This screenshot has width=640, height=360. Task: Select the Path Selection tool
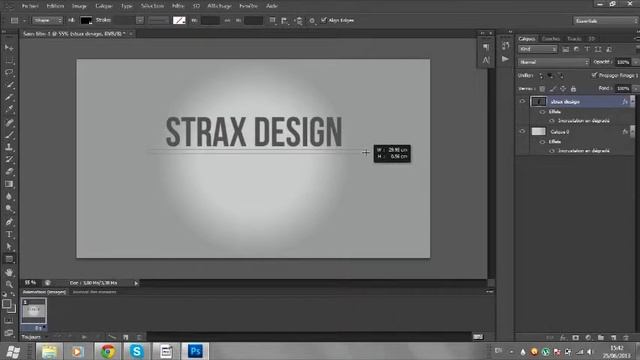[x=9, y=247]
